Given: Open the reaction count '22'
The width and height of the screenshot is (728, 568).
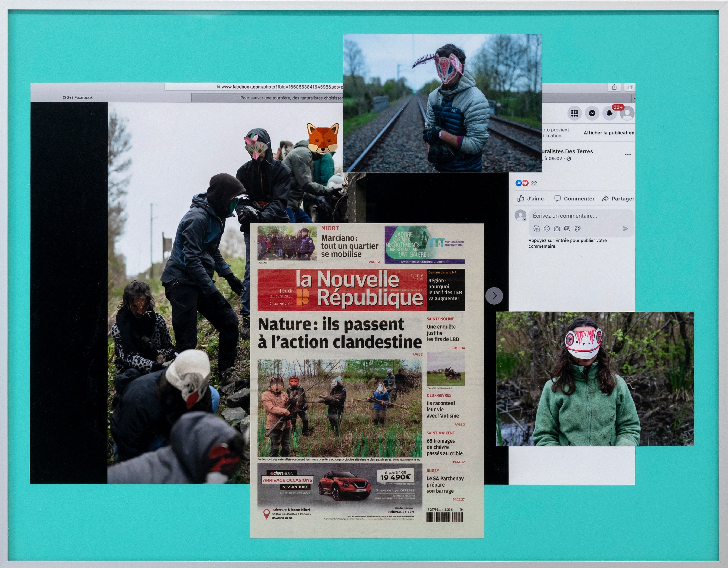Looking at the screenshot, I should [534, 183].
